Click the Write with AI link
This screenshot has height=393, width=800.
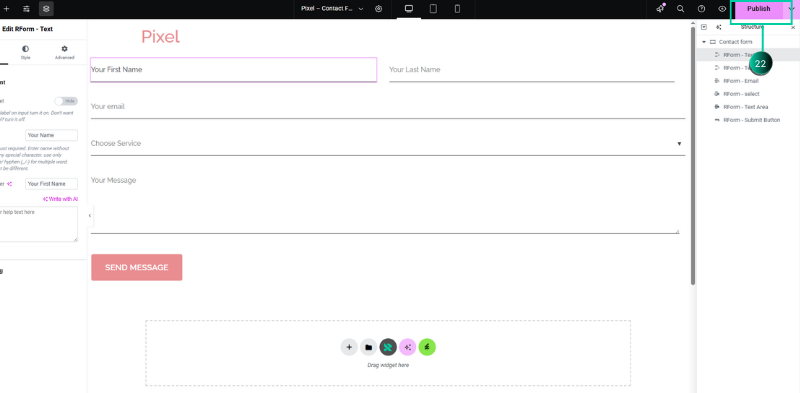[x=61, y=199]
